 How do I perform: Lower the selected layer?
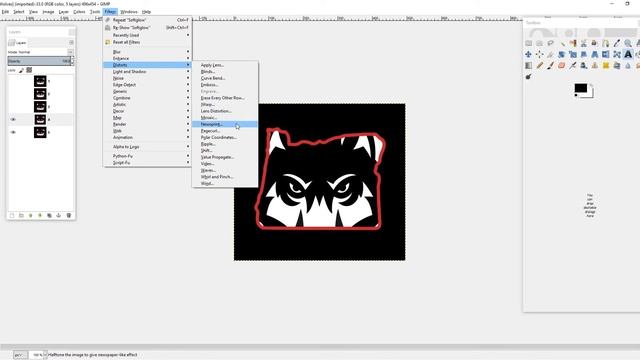[x=40, y=215]
